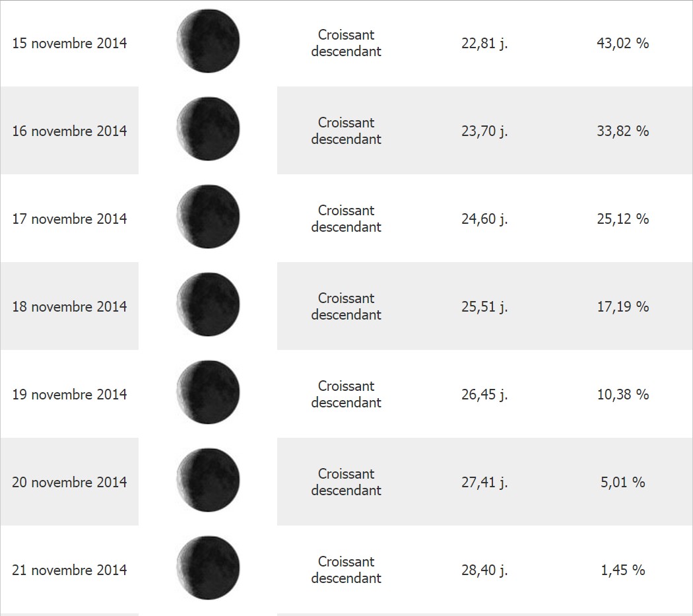Select the date 15 novembre 2014
The image size is (693, 616).
click(x=69, y=44)
